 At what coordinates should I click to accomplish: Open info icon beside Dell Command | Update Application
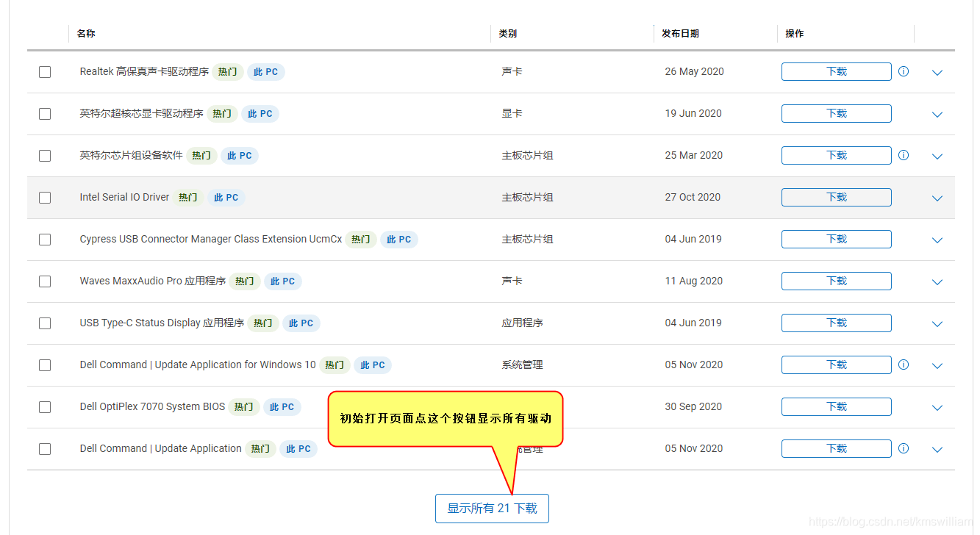pyautogui.click(x=904, y=448)
